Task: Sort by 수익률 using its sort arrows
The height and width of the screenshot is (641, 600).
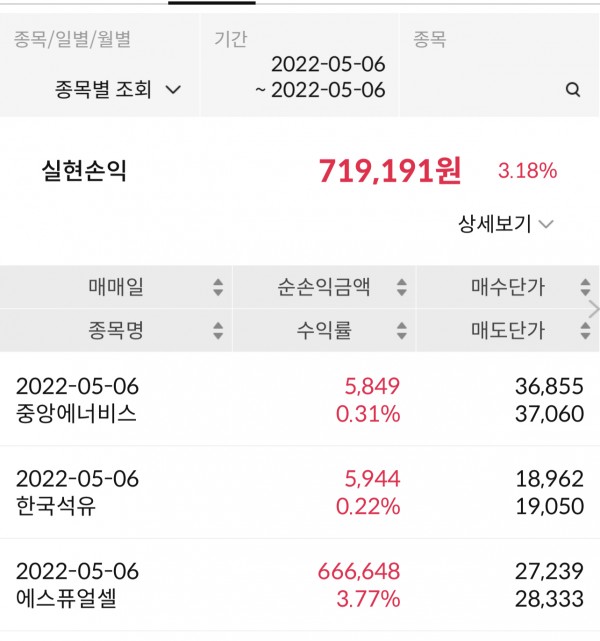Action: coord(401,330)
